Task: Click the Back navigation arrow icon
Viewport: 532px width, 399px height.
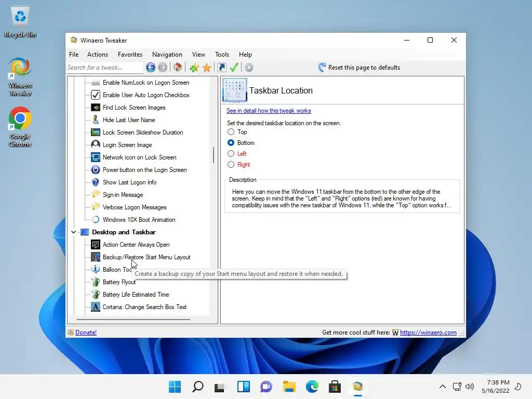Action: [151, 68]
